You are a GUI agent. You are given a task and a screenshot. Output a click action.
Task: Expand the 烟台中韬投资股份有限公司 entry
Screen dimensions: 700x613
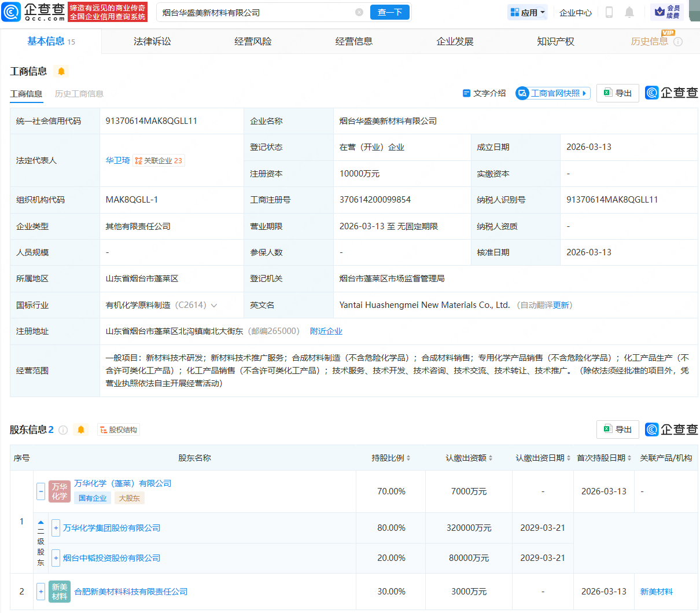pos(55,557)
